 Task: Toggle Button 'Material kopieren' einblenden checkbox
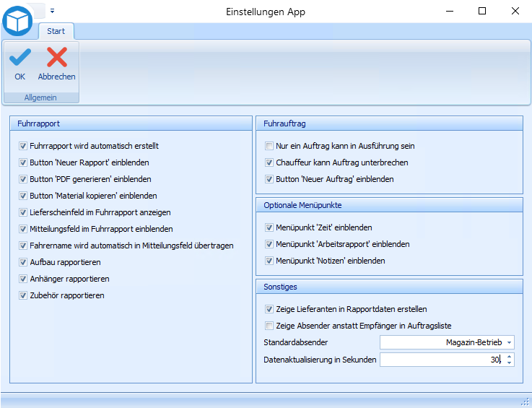pyautogui.click(x=22, y=196)
